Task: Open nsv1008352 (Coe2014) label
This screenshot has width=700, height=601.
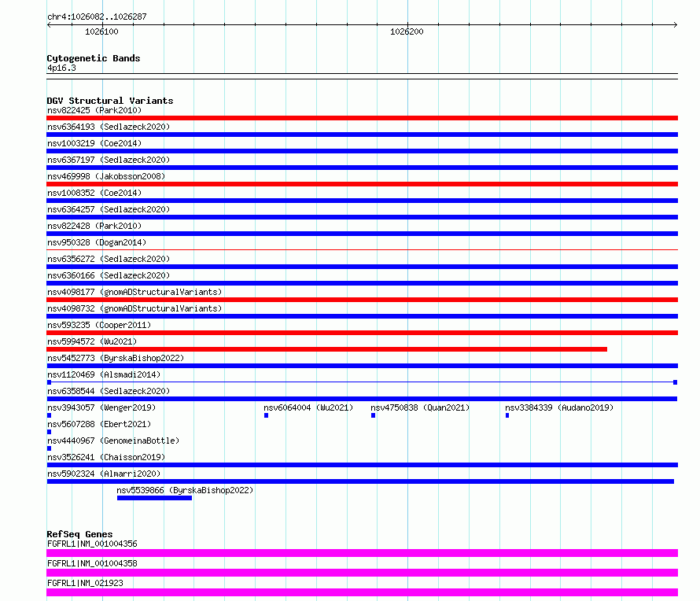Action: coord(94,193)
